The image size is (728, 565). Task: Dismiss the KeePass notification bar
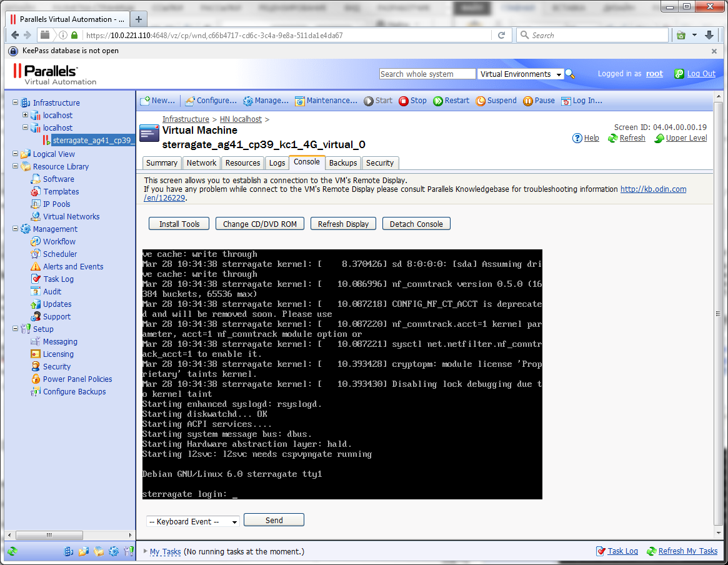coord(714,51)
